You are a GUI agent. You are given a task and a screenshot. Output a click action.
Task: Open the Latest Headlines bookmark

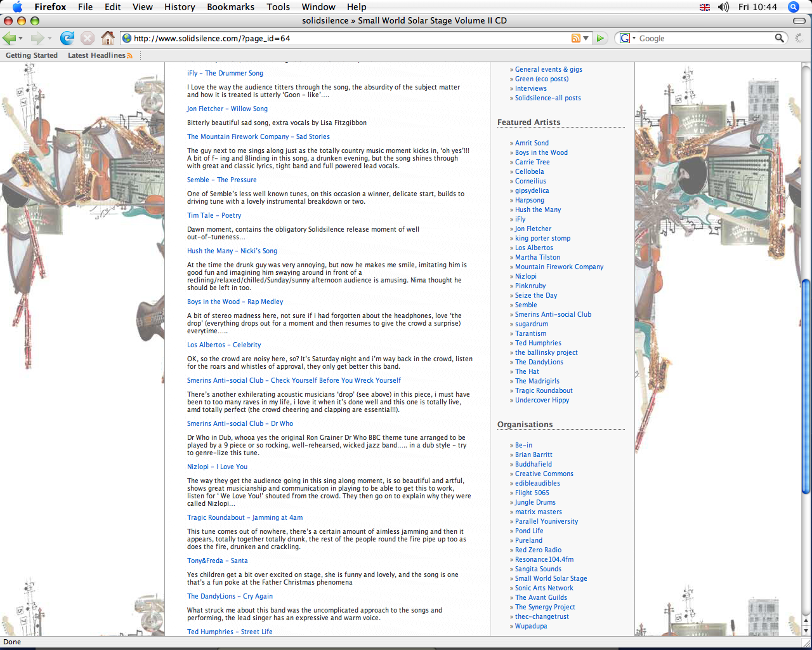pos(96,55)
